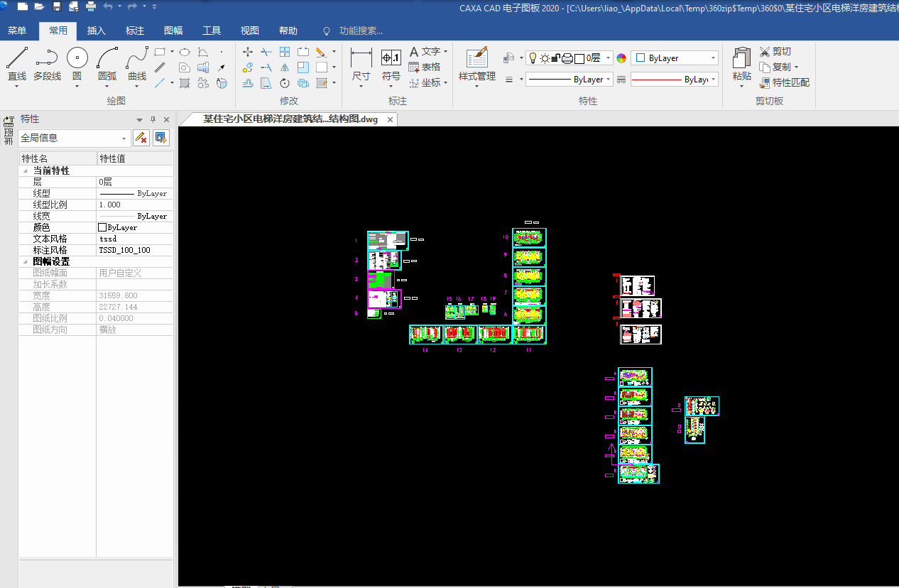Select the trim tool in 修改 group
This screenshot has height=588, width=899.
tap(266, 52)
